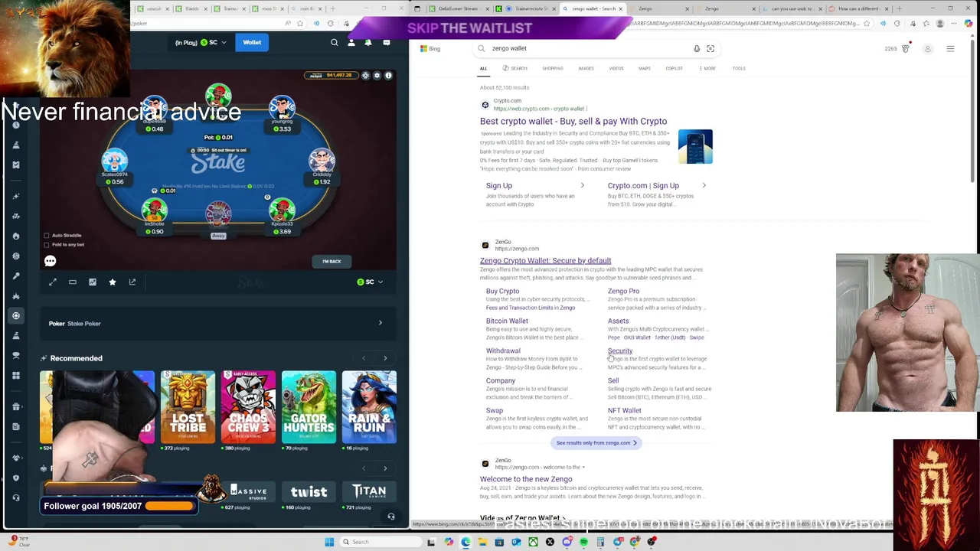Open Bing rewards trophy icon

tap(906, 48)
